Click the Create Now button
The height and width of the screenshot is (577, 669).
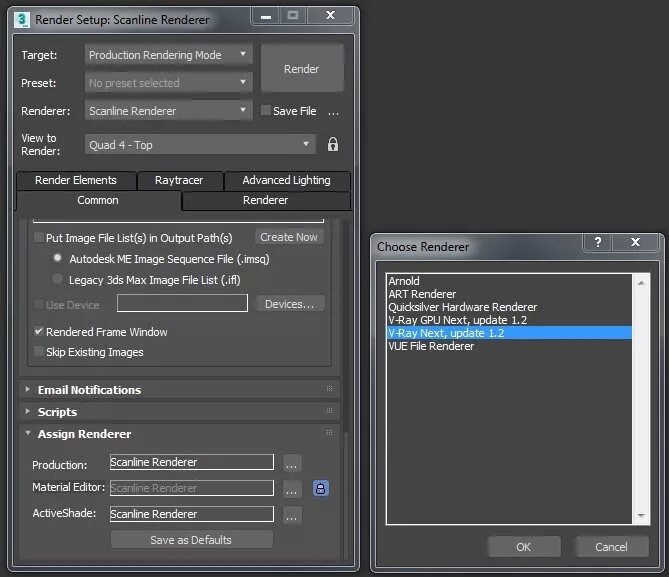pyautogui.click(x=289, y=237)
